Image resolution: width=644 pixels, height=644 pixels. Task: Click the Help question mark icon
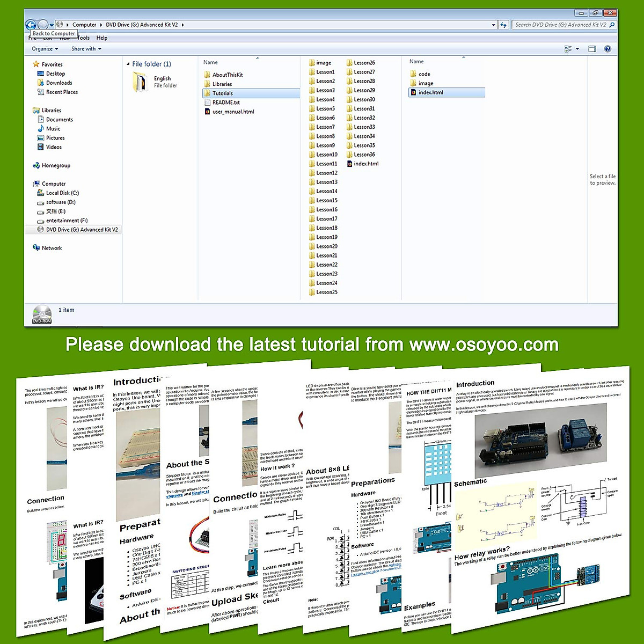608,49
